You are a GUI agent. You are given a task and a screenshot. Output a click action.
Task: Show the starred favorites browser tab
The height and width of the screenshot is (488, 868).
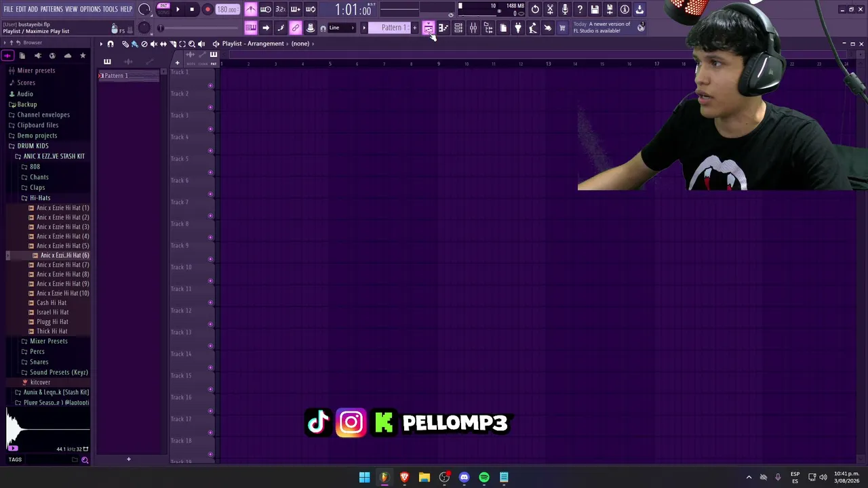point(83,56)
